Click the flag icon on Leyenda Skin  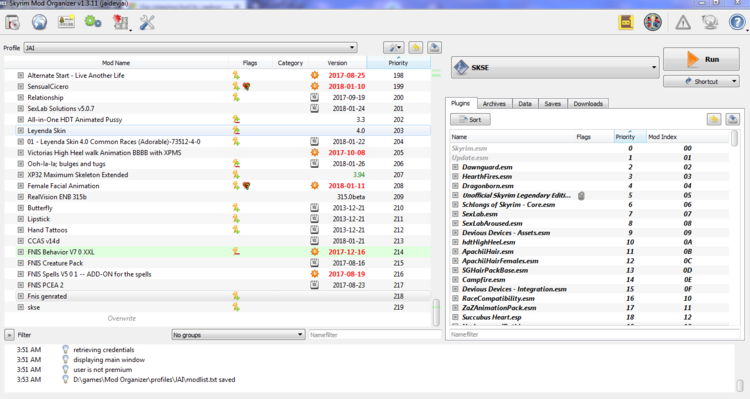(236, 131)
